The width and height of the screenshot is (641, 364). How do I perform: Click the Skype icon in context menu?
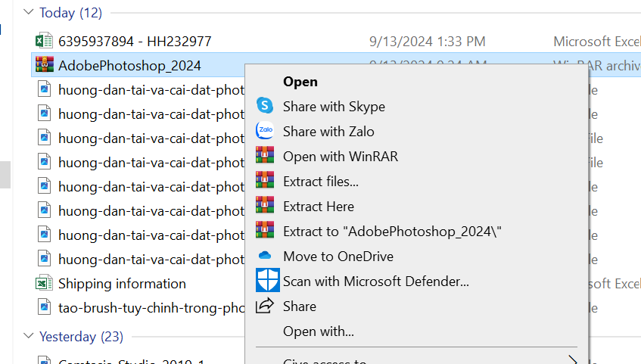[x=265, y=105]
